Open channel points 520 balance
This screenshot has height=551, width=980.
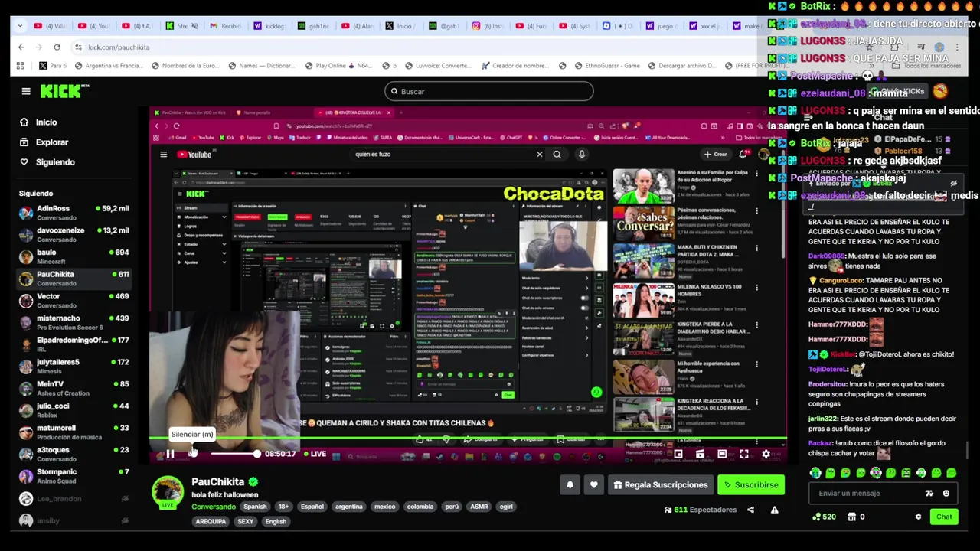[824, 517]
